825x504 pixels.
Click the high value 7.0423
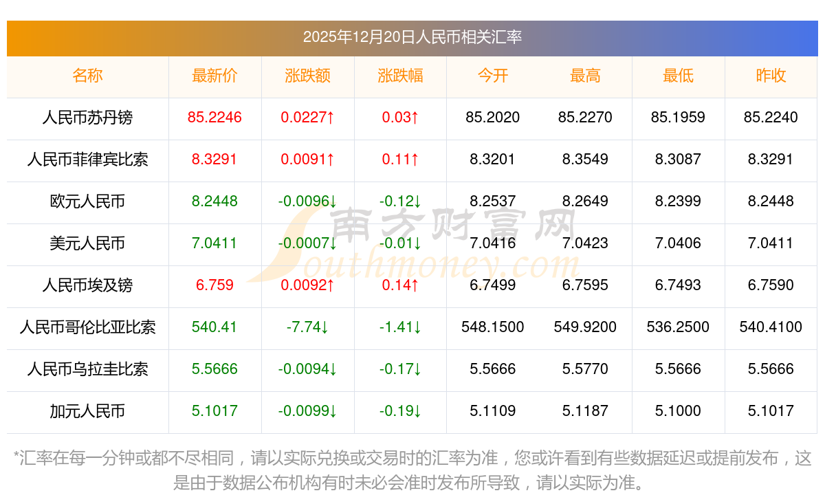tap(586, 243)
